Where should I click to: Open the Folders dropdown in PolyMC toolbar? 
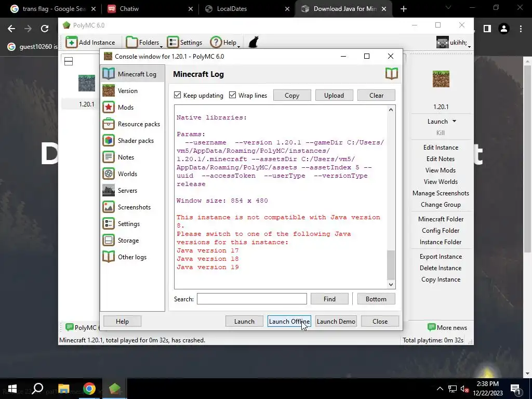pos(144,43)
